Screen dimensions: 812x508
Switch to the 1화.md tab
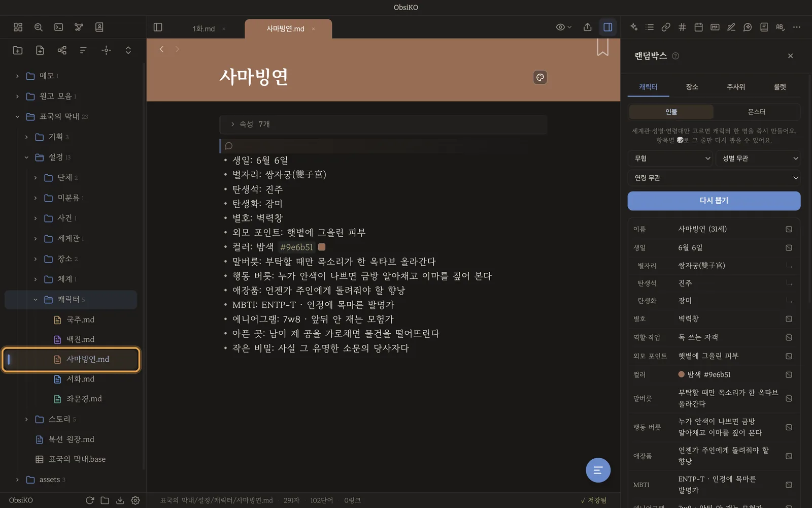pos(204,29)
